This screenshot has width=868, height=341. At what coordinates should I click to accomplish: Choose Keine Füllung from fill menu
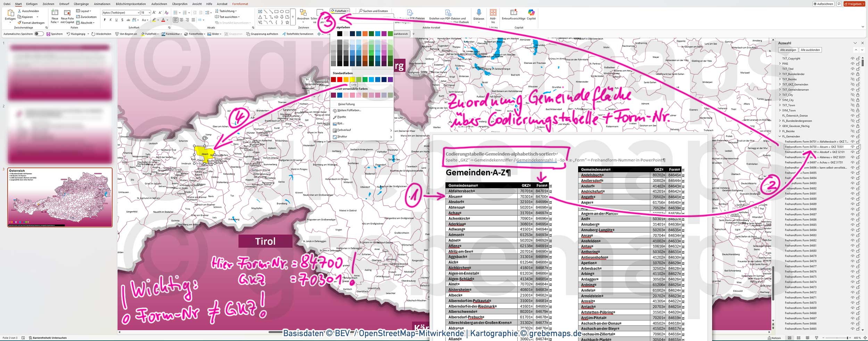(346, 104)
